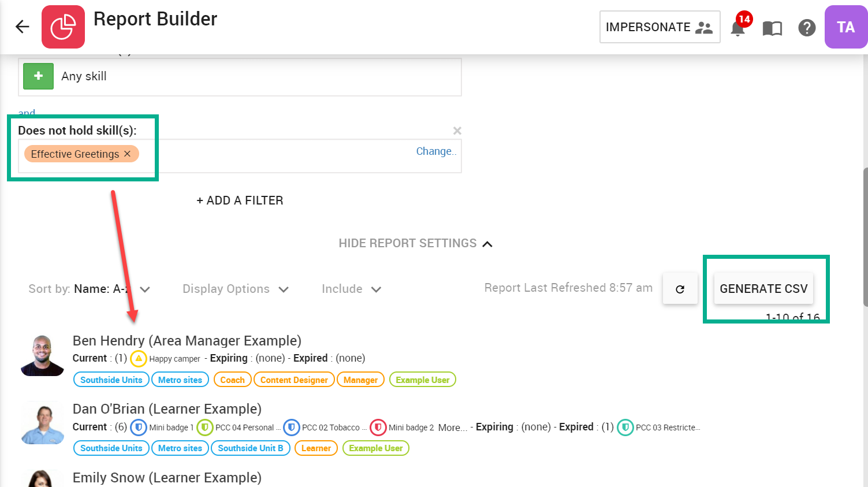Select Dan O'Brian's Metro sites tag
Image resolution: width=868 pixels, height=487 pixels.
click(x=180, y=448)
